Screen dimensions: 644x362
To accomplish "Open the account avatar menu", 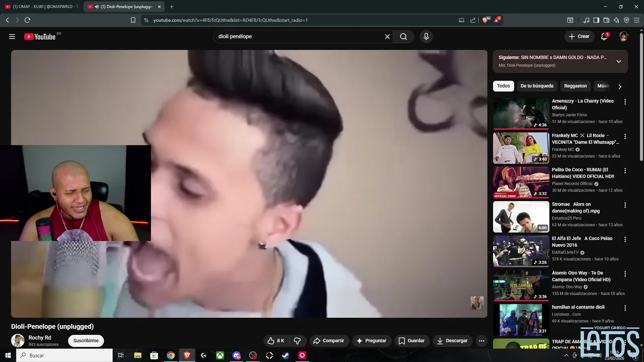I will point(624,36).
